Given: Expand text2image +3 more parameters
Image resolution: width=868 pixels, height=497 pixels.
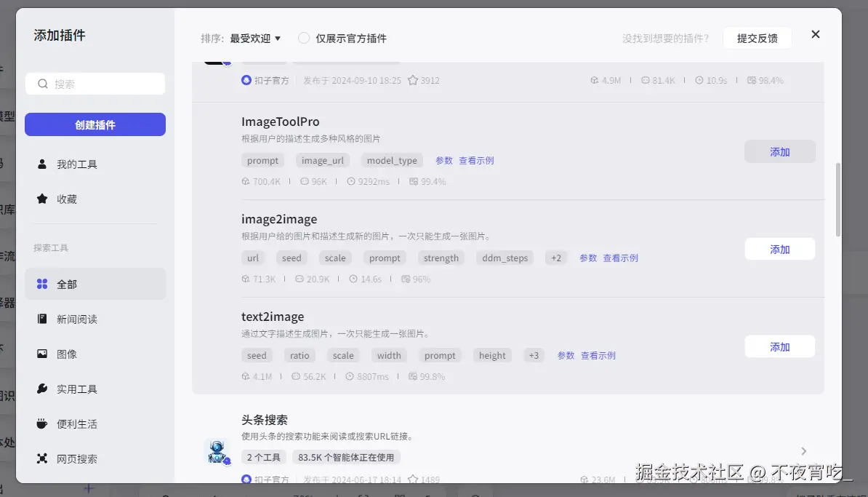Looking at the screenshot, I should click(534, 355).
